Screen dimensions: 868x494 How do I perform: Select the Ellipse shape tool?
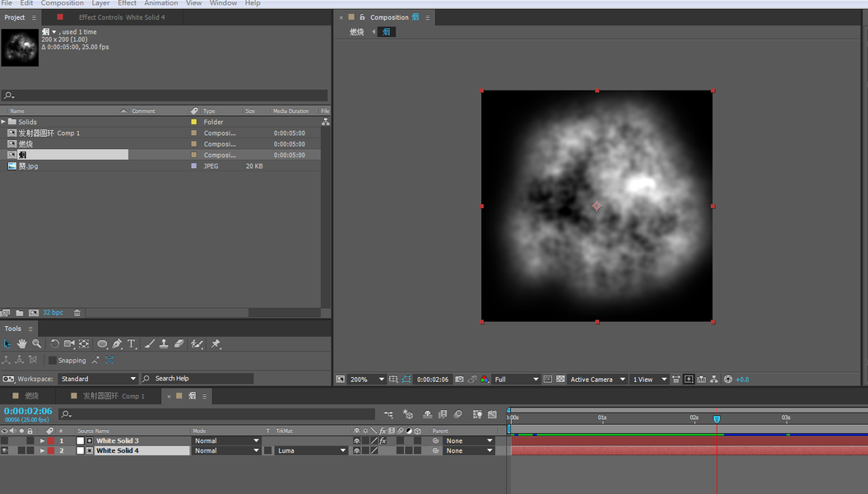tap(102, 344)
